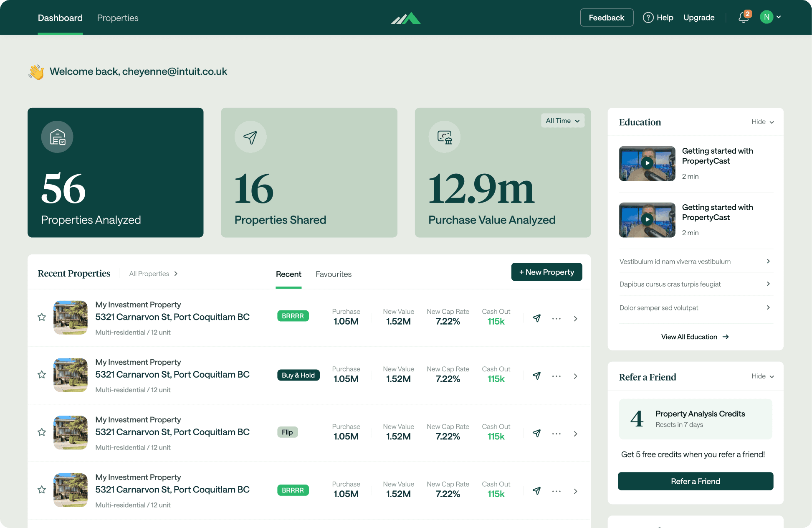Viewport: 812px width, 528px height.
Task: Favourite the Flip property star
Action: [42, 432]
